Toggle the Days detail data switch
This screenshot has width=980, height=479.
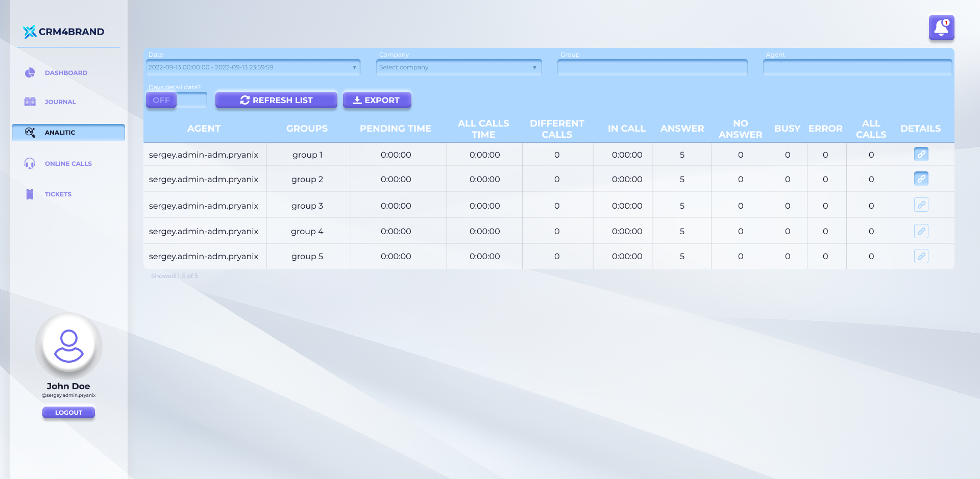(176, 100)
